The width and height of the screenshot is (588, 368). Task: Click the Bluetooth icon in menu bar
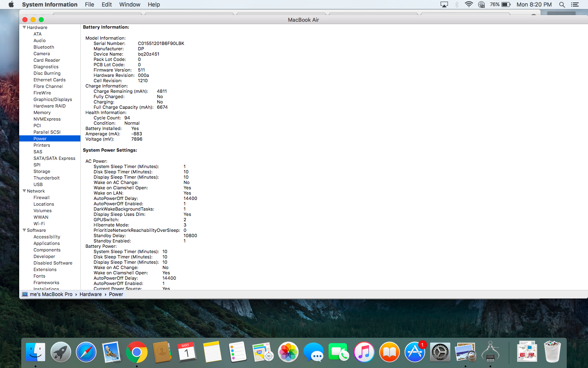click(457, 4)
